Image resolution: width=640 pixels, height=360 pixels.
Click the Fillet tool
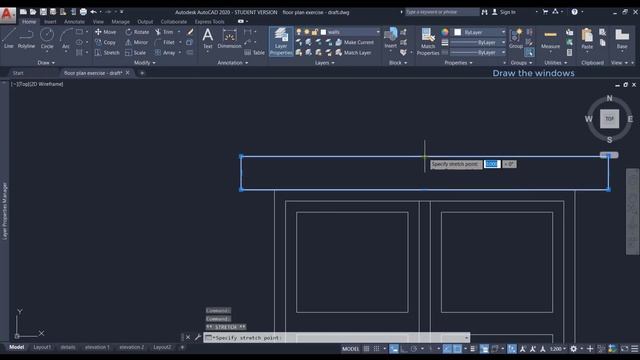(x=165, y=42)
